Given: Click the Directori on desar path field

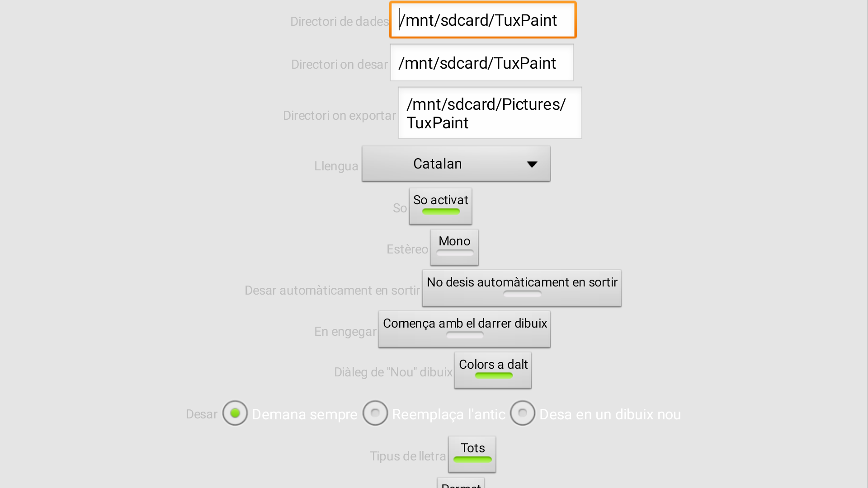Looking at the screenshot, I should (482, 63).
